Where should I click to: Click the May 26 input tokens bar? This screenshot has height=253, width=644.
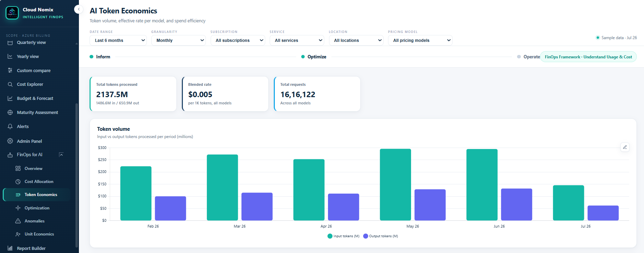(x=395, y=185)
